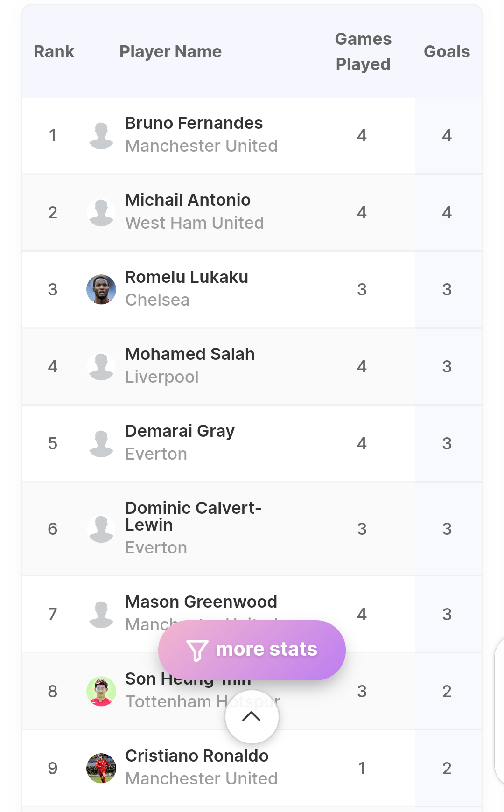Open Bruno Fernandes player name link
Screen dimensions: 504x812
[x=194, y=123]
